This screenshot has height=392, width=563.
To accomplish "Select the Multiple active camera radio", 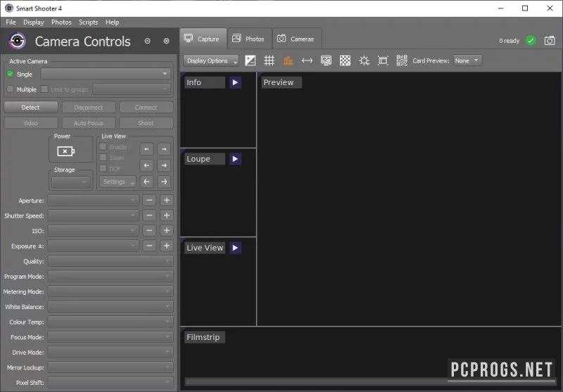I will coord(10,89).
